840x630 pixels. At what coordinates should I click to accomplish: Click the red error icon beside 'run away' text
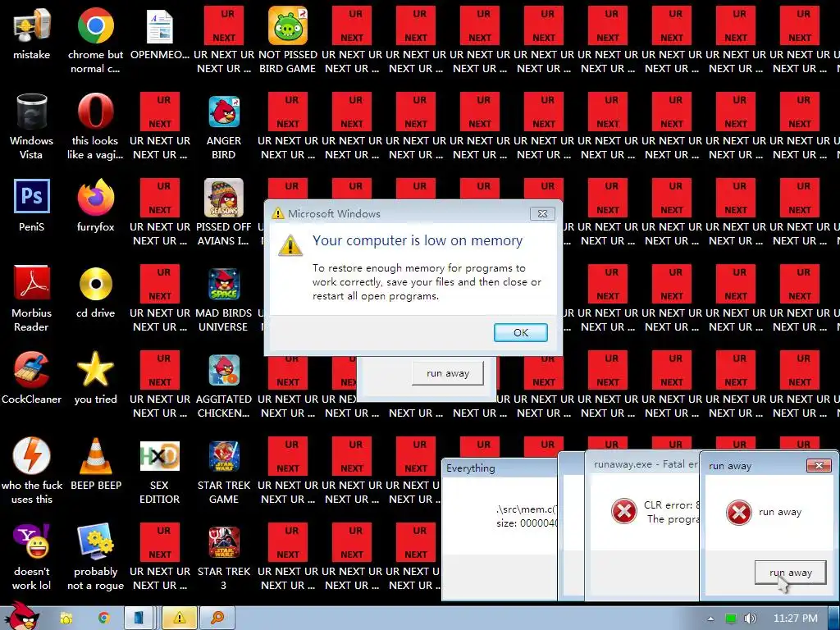click(739, 513)
